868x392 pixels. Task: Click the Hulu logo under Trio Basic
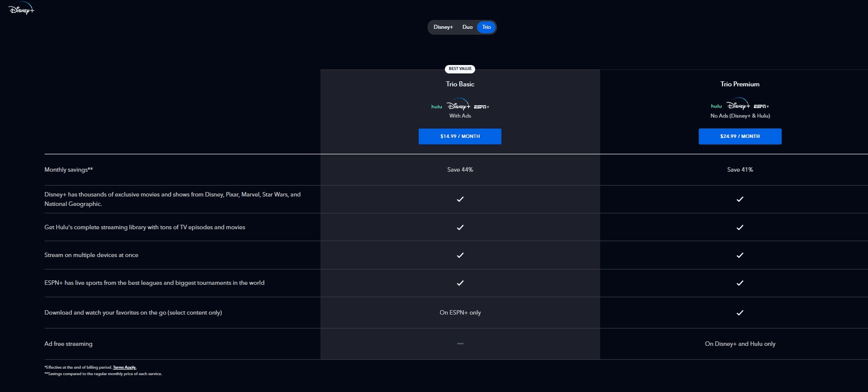point(436,107)
